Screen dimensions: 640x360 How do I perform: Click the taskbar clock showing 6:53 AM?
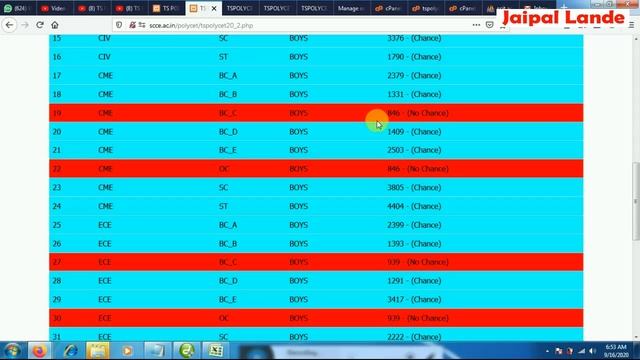tap(616, 351)
